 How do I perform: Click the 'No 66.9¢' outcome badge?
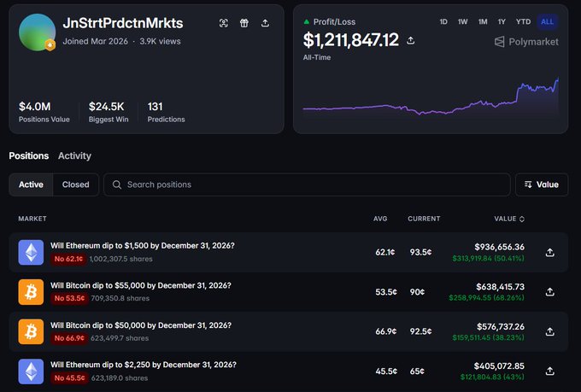[69, 338]
